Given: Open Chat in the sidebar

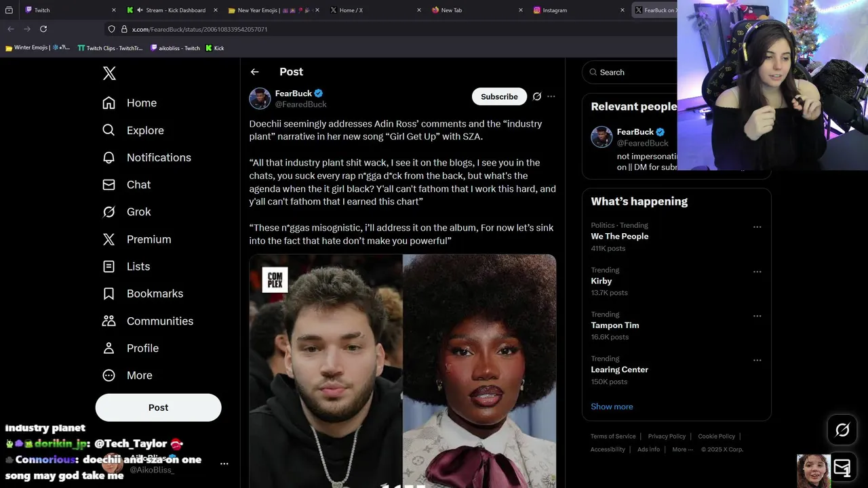Looking at the screenshot, I should 126,184.
